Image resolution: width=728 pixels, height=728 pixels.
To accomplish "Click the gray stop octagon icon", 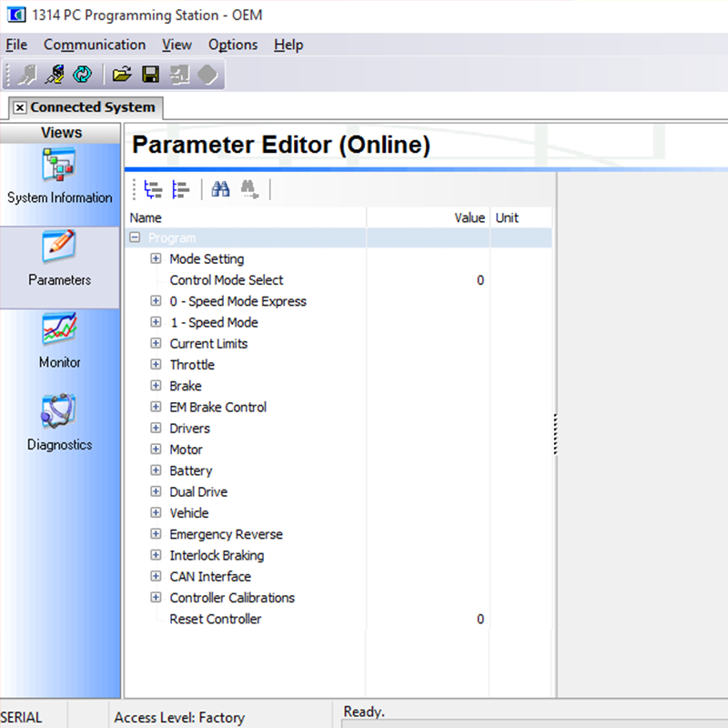I will coord(207,75).
